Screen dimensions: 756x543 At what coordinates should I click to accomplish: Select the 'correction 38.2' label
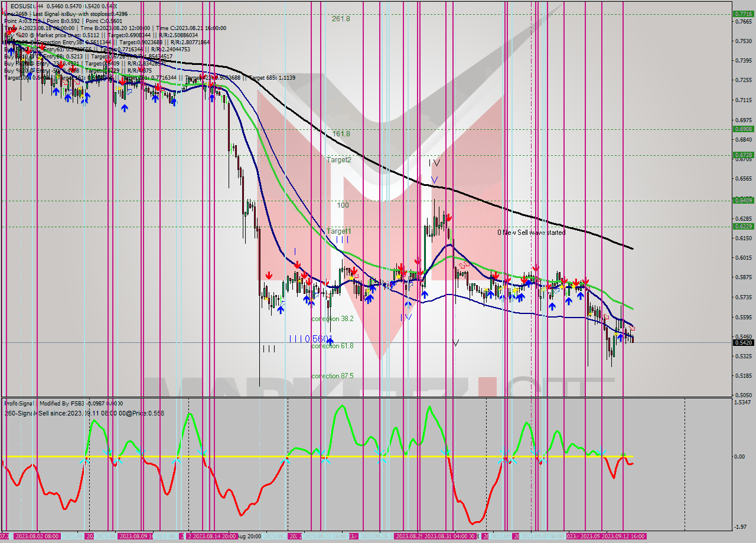[x=333, y=319]
